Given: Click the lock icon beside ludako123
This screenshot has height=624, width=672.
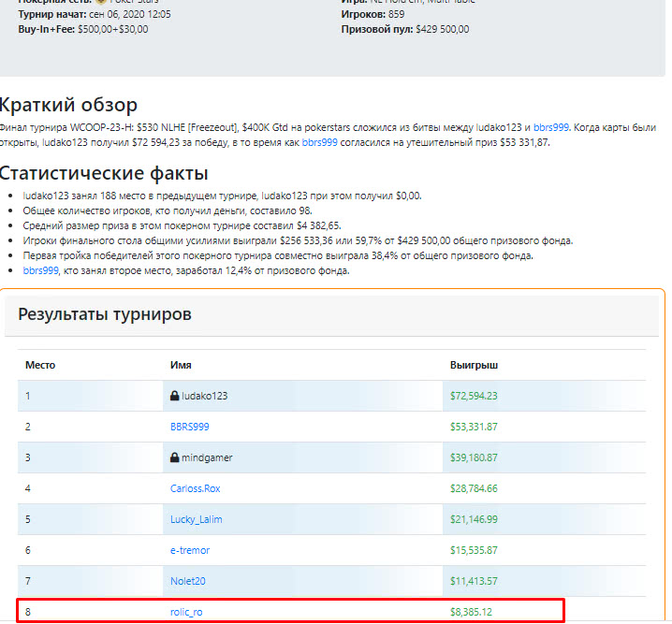Looking at the screenshot, I should point(175,396).
